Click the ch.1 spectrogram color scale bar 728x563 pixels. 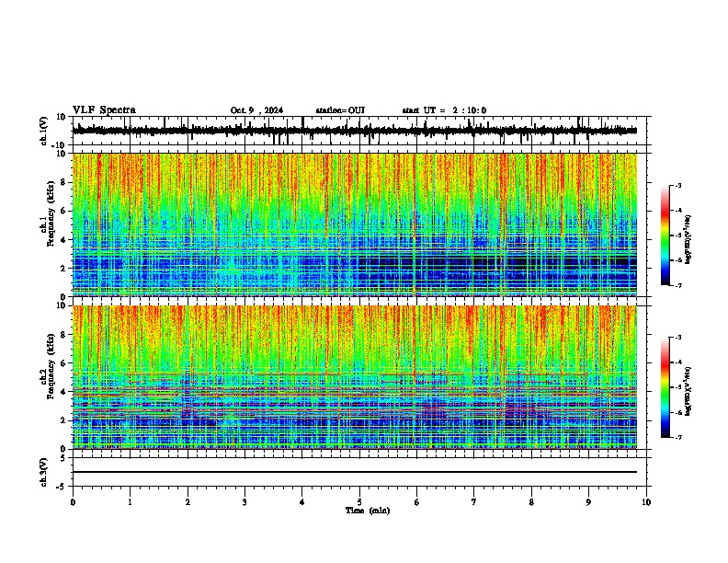[x=665, y=236]
